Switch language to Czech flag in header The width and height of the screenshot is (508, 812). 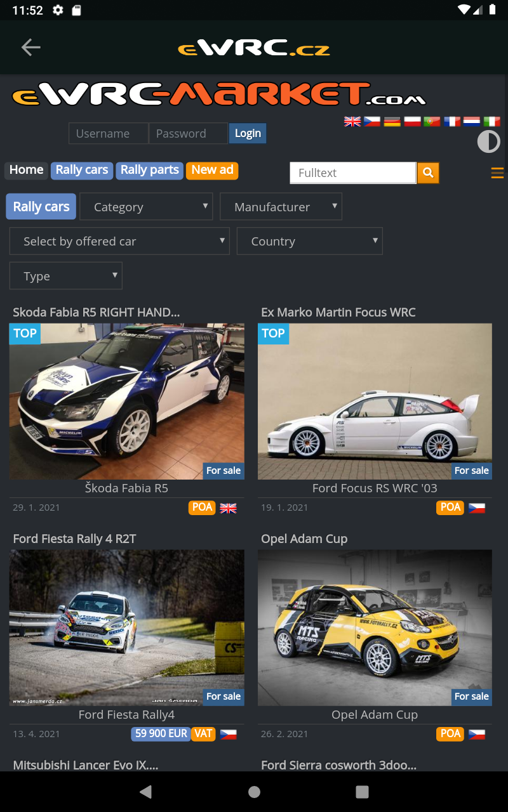(x=372, y=121)
